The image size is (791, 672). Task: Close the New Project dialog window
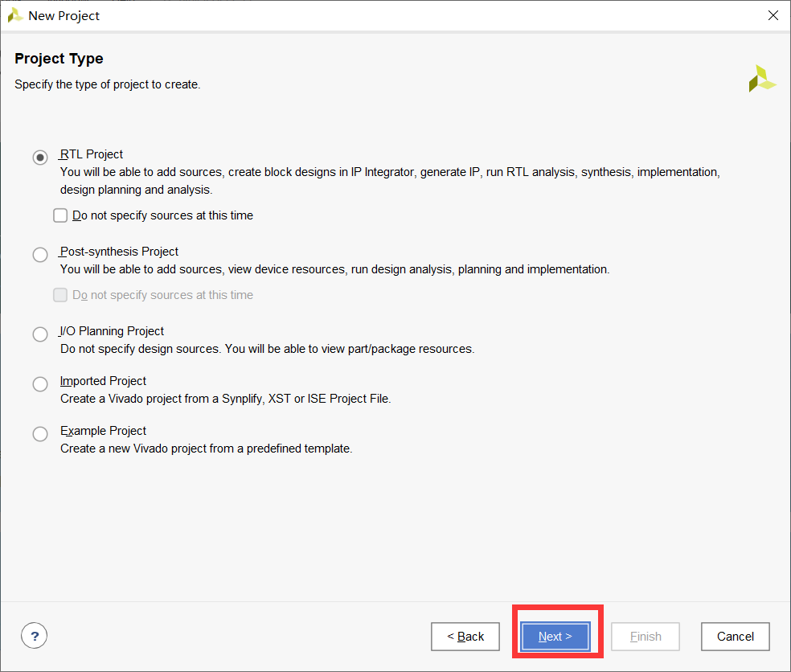773,15
